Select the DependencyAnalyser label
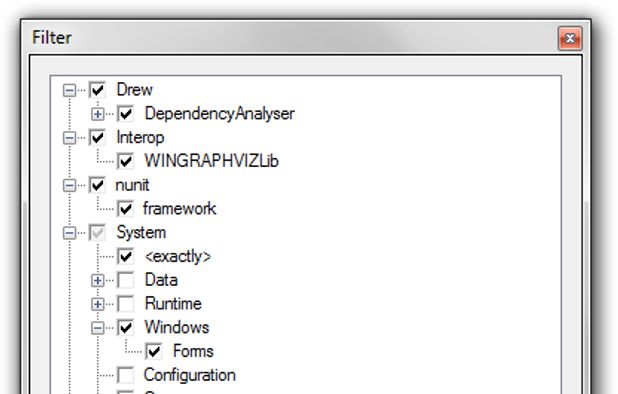The width and height of the screenshot is (618, 394). click(220, 114)
